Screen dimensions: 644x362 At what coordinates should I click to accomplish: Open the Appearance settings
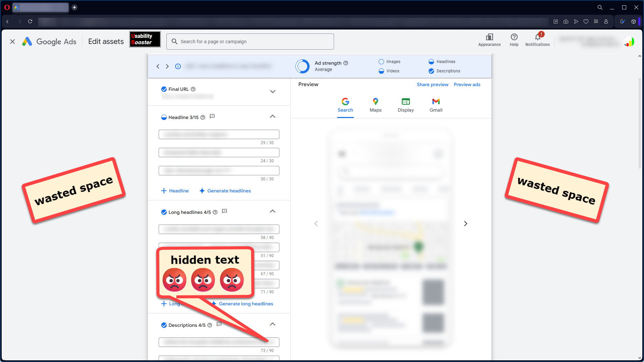pos(489,39)
